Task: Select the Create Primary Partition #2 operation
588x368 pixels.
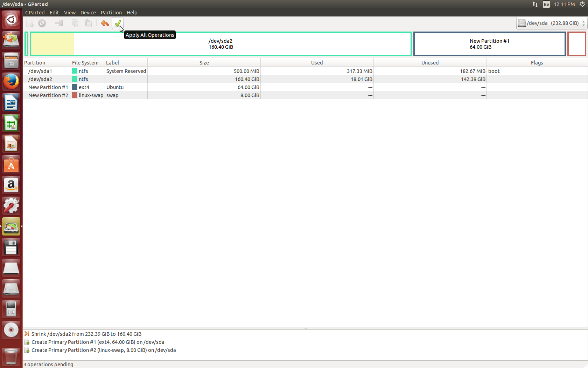Action: pos(104,350)
